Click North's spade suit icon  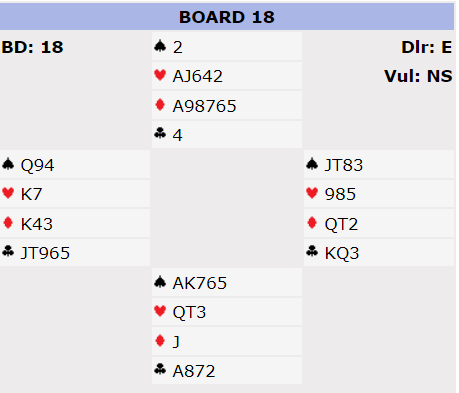pyautogui.click(x=160, y=46)
